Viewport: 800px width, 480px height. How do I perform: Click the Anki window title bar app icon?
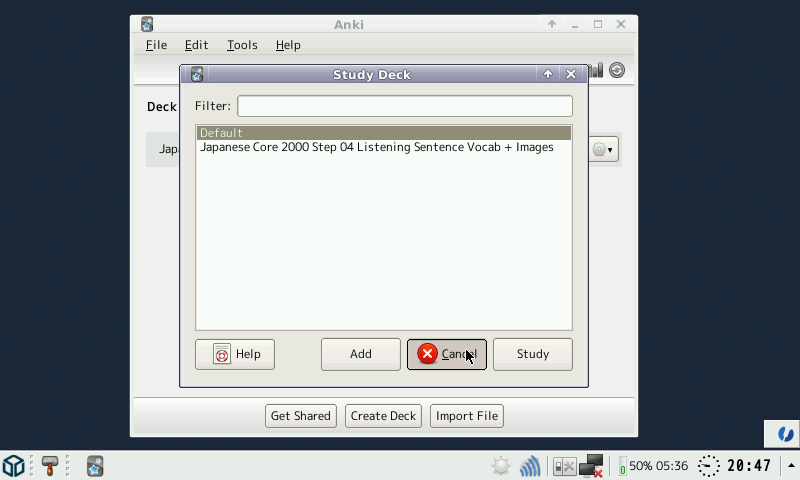[147, 24]
